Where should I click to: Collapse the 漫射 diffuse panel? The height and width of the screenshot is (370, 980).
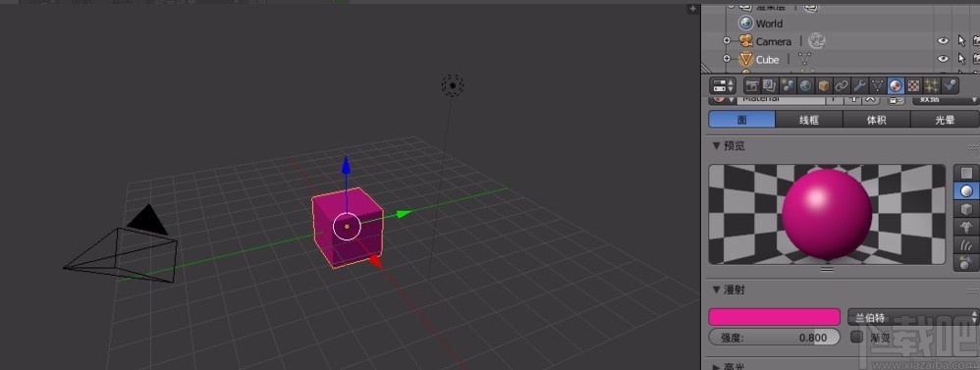point(716,290)
